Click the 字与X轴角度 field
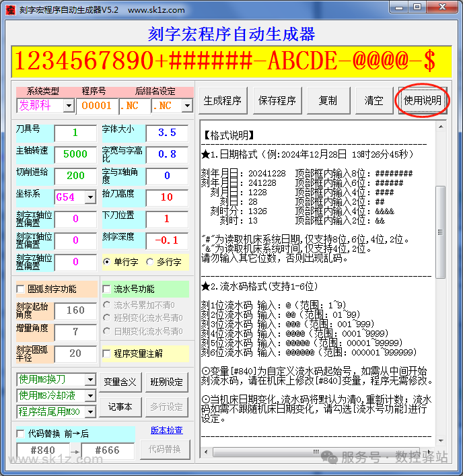 click(x=167, y=176)
